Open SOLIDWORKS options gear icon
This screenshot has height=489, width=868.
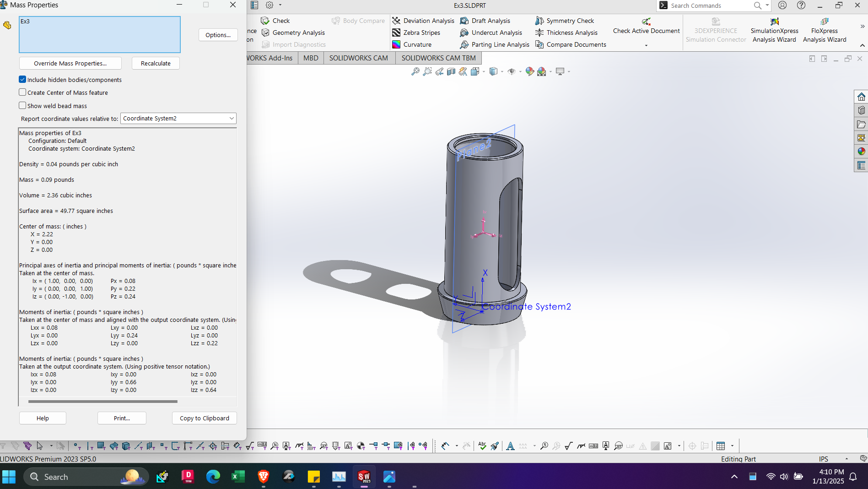270,5
